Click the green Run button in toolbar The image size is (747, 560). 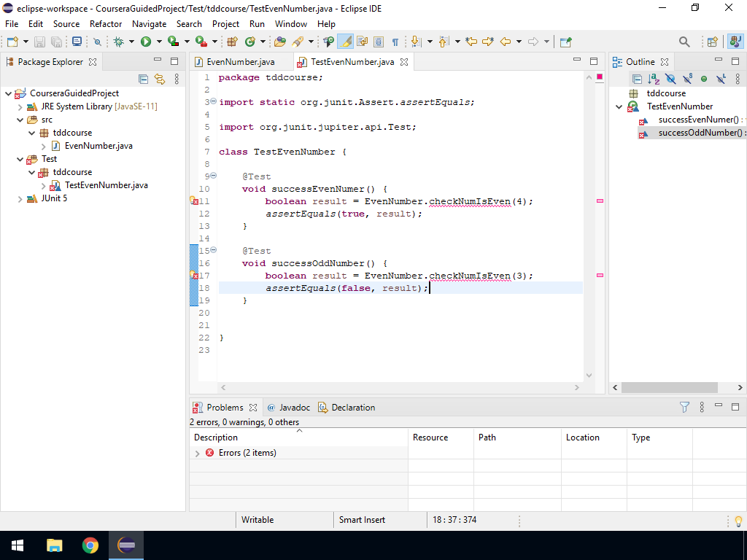pyautogui.click(x=146, y=42)
